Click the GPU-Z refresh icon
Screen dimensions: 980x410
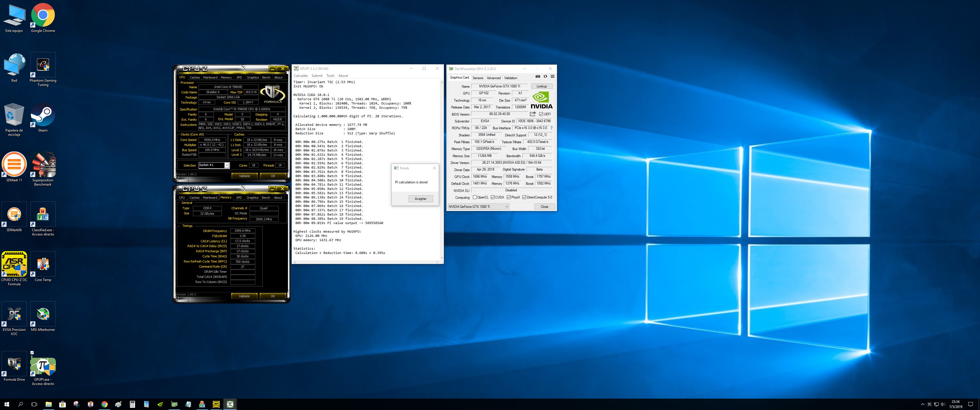click(x=545, y=76)
